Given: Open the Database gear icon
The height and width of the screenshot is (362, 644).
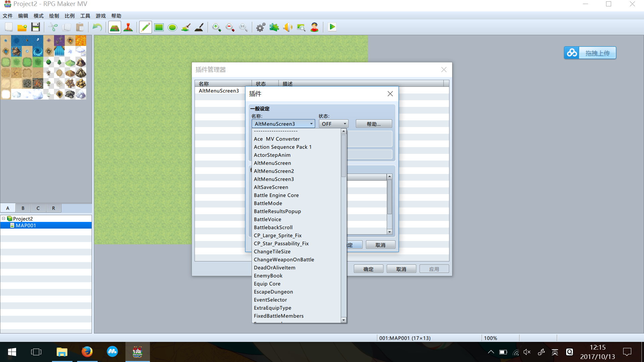Looking at the screenshot, I should (x=261, y=27).
